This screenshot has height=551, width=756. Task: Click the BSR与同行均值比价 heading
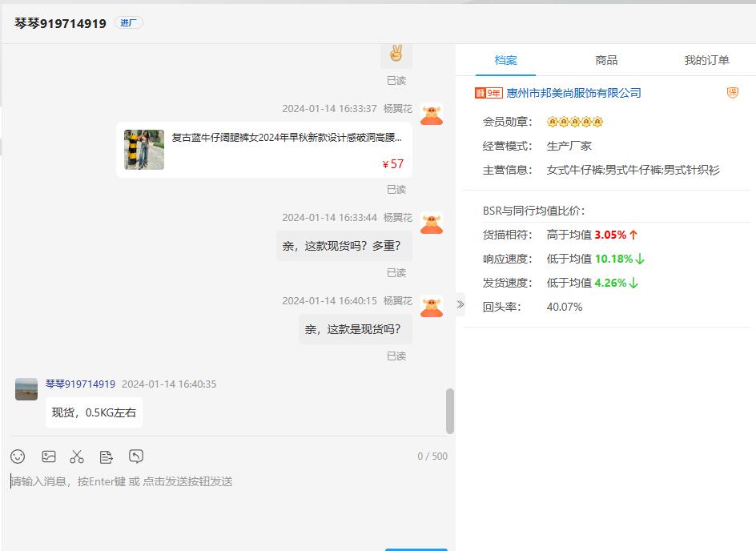click(533, 211)
